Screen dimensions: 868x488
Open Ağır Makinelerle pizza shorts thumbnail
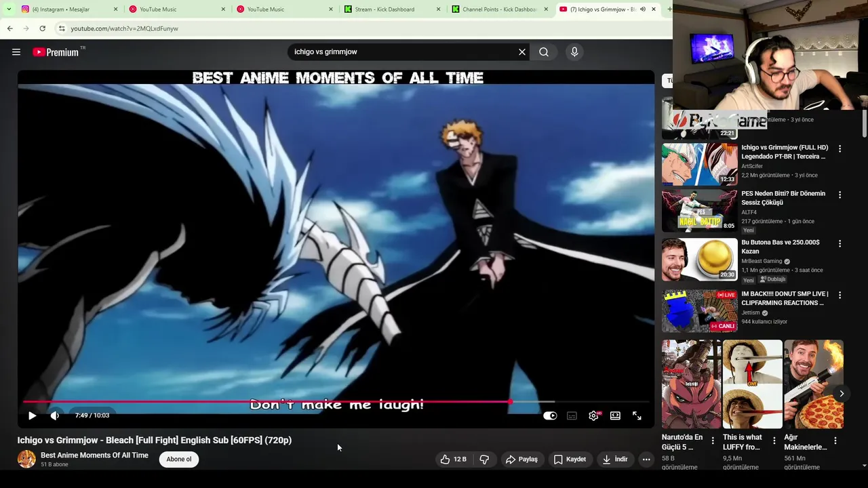coord(814,384)
